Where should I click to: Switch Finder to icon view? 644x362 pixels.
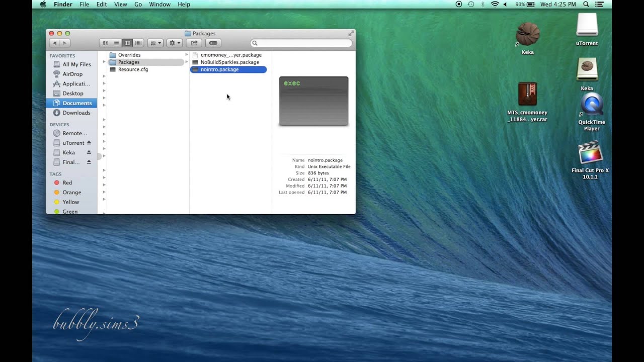coord(105,43)
